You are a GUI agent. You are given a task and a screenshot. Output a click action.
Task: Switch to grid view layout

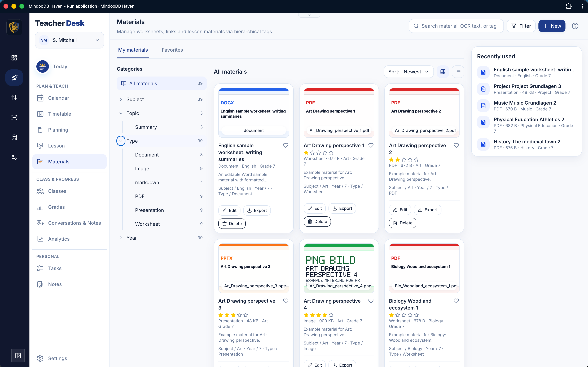tap(443, 72)
